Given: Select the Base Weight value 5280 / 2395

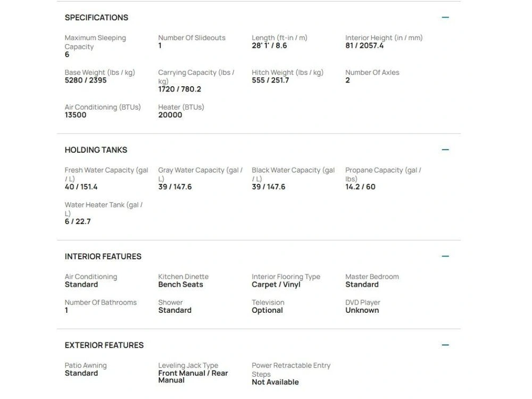Looking at the screenshot, I should (x=86, y=80).
